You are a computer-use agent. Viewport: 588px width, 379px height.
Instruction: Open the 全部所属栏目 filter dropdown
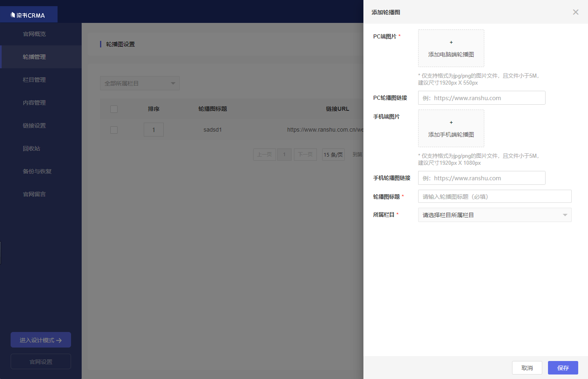tap(140, 83)
